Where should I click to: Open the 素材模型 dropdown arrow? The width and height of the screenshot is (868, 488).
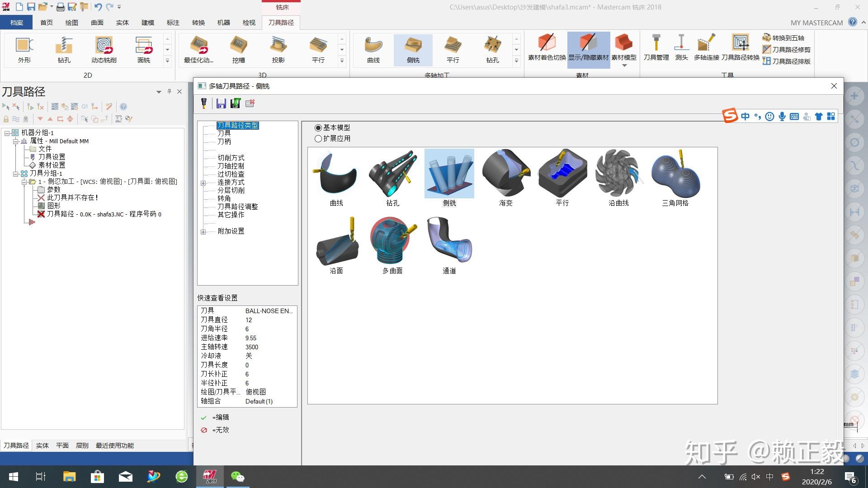[x=624, y=65]
